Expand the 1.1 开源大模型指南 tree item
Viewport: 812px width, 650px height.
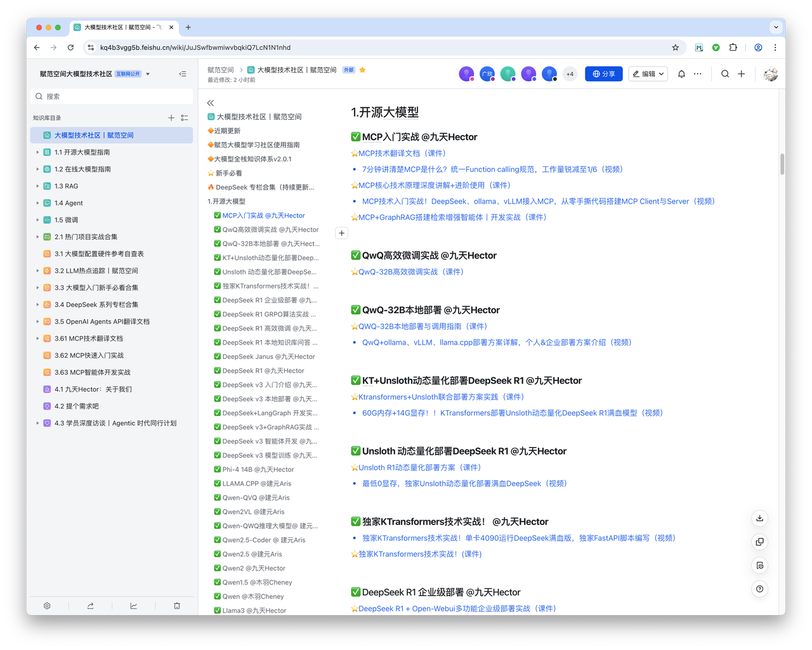point(37,152)
